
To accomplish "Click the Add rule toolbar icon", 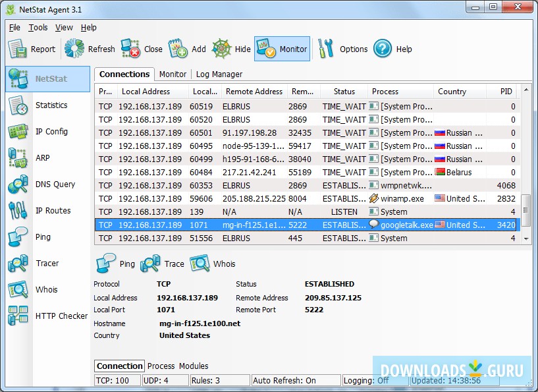I will tap(178, 49).
